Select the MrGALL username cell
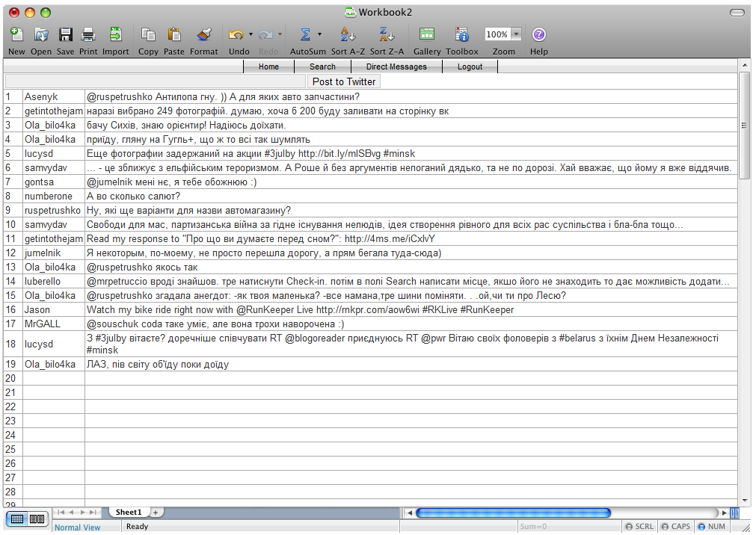The width and height of the screenshot is (756, 535). 54,324
